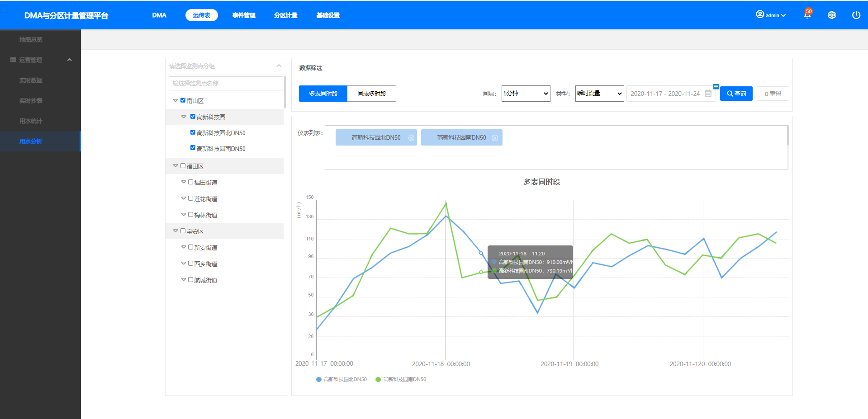
Task: Switch to 同表多时段 tab
Action: pyautogui.click(x=372, y=94)
